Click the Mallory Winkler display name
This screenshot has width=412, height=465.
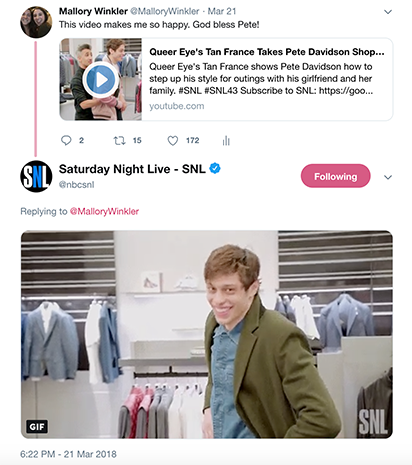coord(93,11)
